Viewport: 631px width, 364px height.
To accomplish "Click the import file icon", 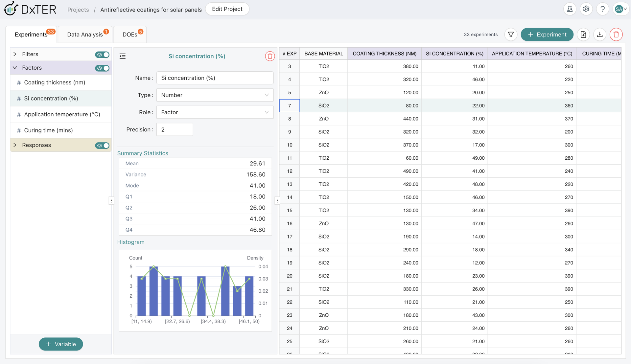I will click(x=583, y=34).
